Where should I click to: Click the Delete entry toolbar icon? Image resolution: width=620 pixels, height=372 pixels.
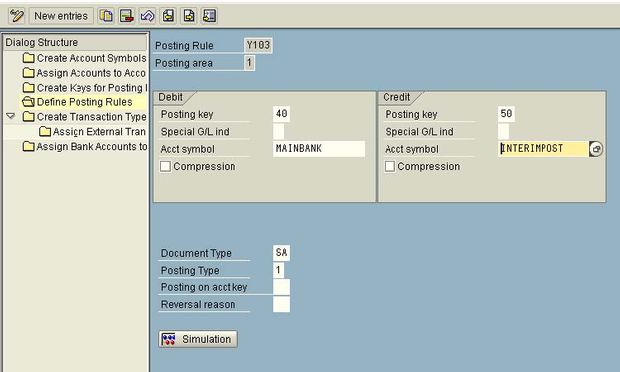(x=127, y=16)
